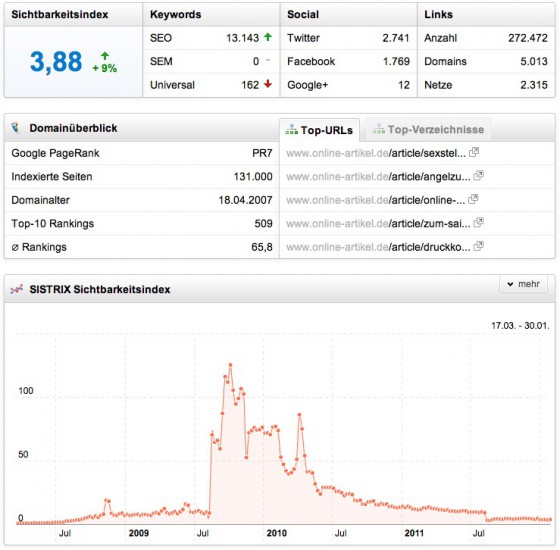Viewport: 560px width, 550px height.
Task: Open external link icon for sexstel URL
Action: [x=474, y=152]
